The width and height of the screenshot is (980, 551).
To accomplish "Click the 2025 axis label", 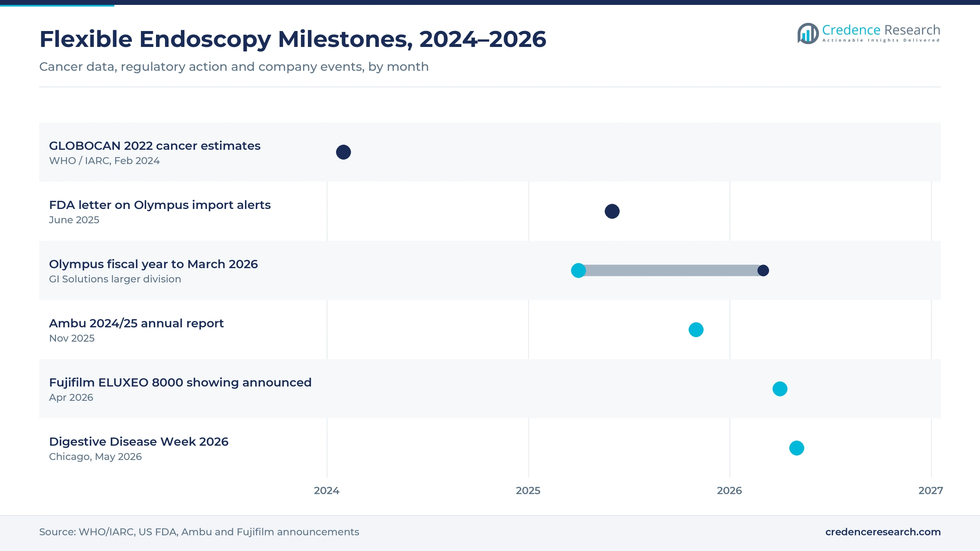I will click(x=528, y=491).
